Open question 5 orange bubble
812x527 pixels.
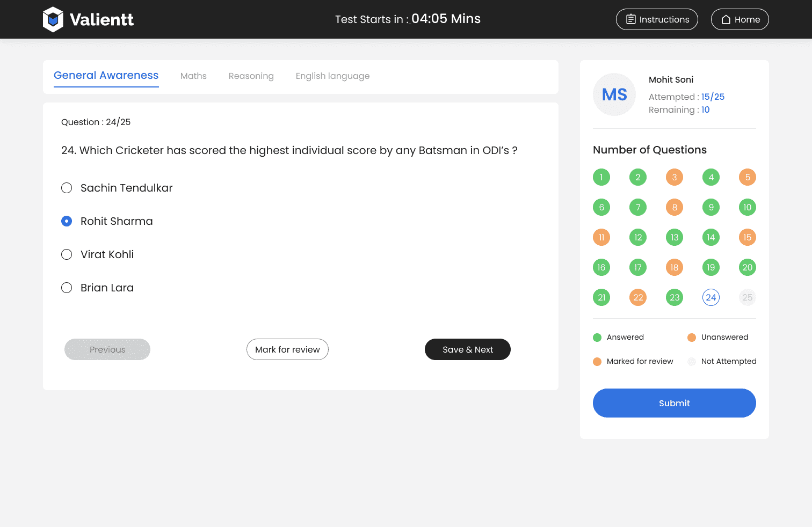pyautogui.click(x=748, y=177)
